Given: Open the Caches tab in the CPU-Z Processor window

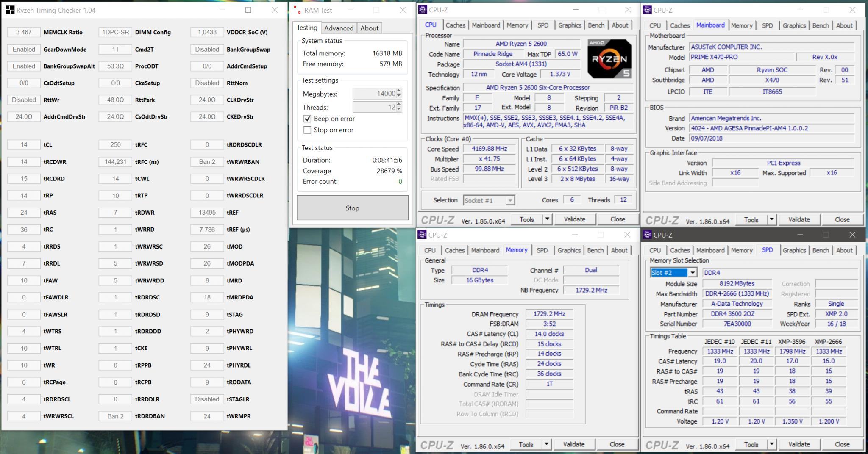Looking at the screenshot, I should [x=456, y=25].
